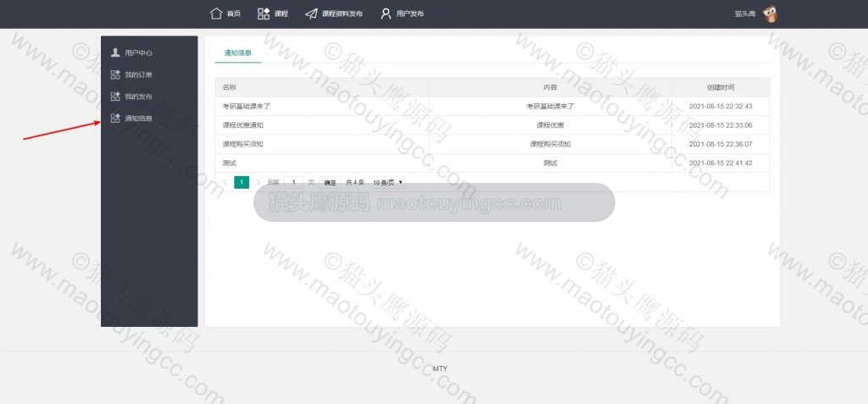The image size is (868, 404).
Task: Click the 首页 home icon
Action: coord(216,14)
